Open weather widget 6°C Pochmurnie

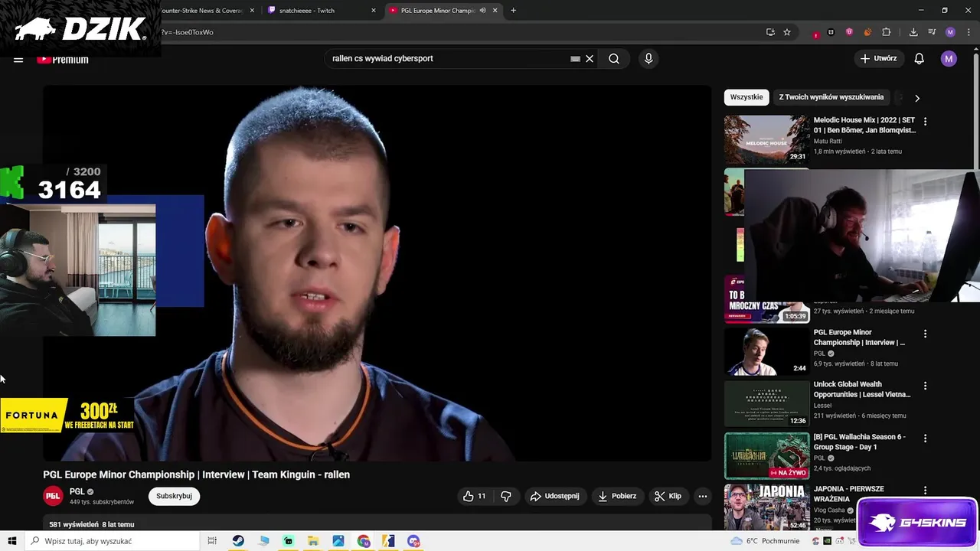pos(765,541)
